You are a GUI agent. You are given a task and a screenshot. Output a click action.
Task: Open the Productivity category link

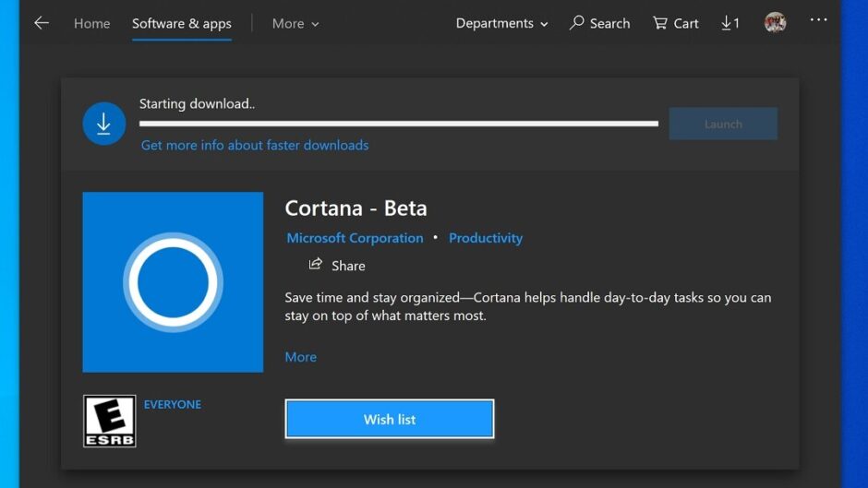486,238
